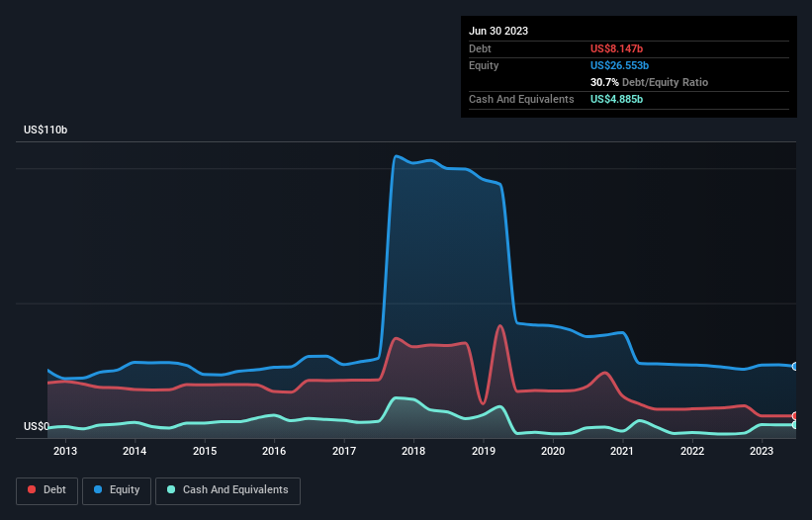The height and width of the screenshot is (520, 812).
Task: Toggle Cash And Equivalents legend button
Action: (x=227, y=490)
